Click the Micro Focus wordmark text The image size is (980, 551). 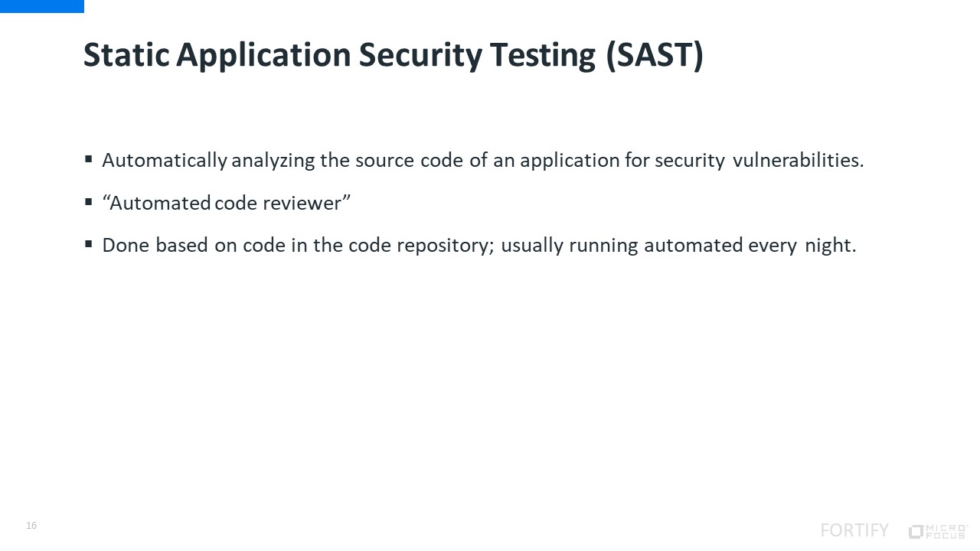point(947,531)
